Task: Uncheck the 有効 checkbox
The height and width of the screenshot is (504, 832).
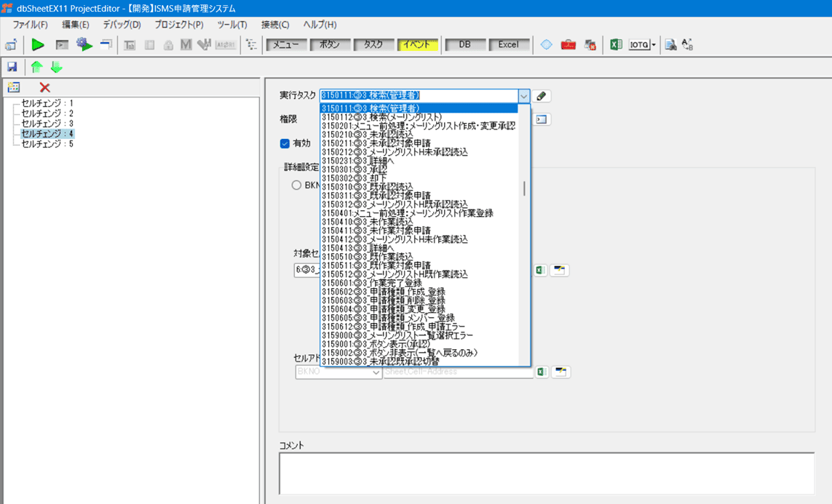Action: pos(285,143)
